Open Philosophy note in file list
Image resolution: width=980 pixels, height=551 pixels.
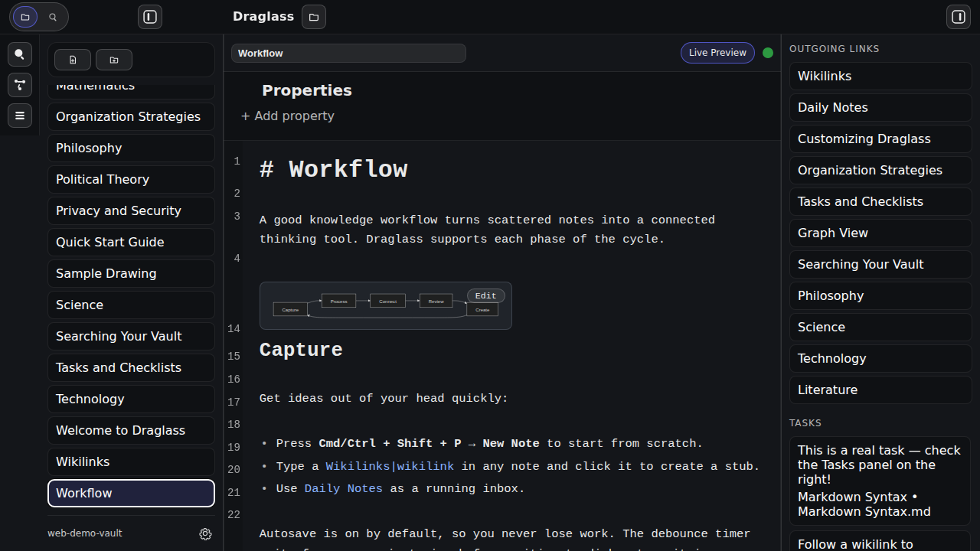(x=131, y=148)
